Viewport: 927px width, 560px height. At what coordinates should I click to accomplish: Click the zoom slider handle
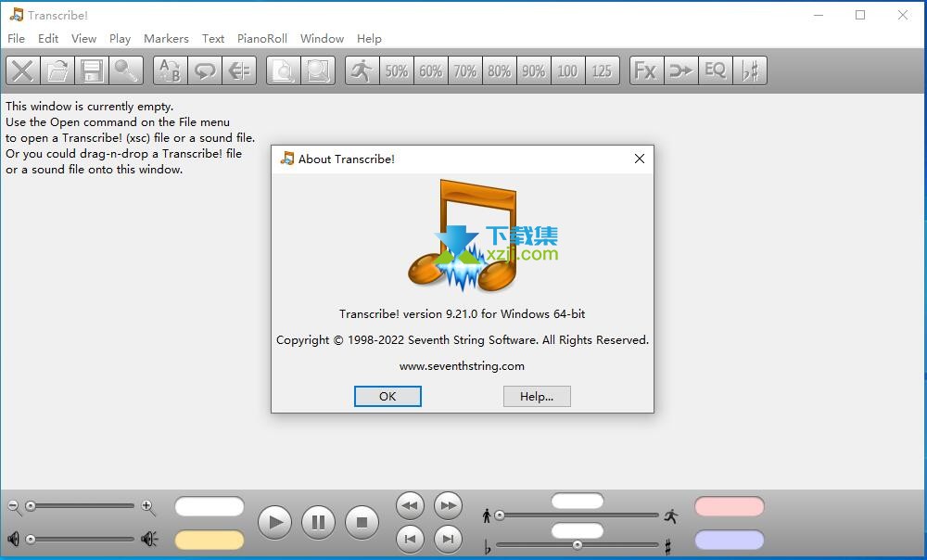[x=31, y=506]
